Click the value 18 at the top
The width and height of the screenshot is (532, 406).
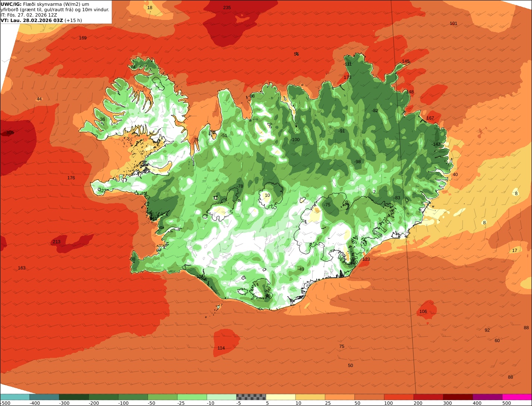point(150,7)
